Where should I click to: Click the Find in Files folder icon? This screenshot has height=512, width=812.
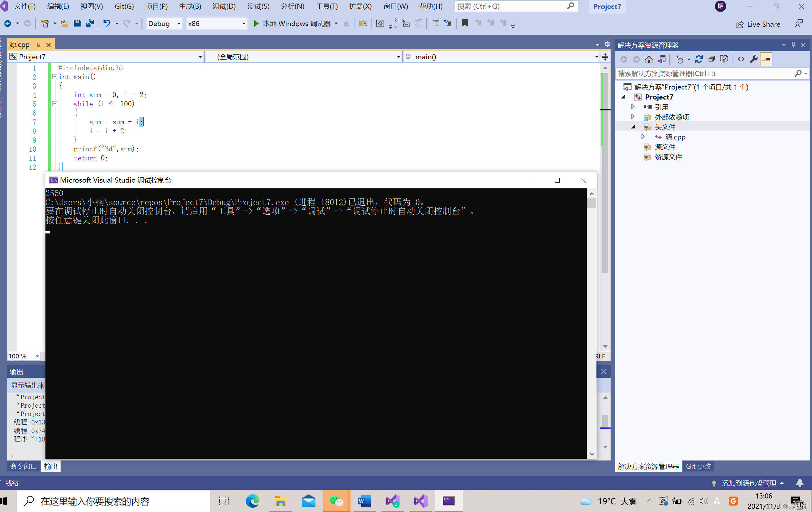[363, 23]
